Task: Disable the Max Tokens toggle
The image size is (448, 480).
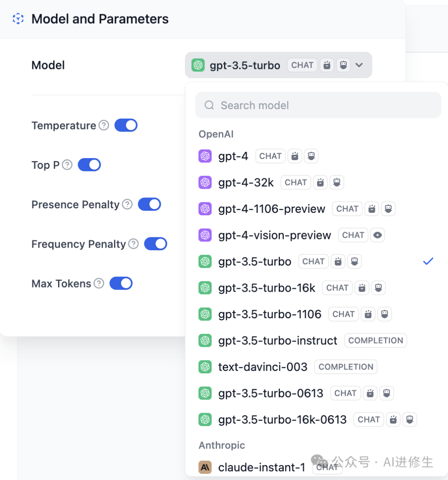Action: coord(121,283)
